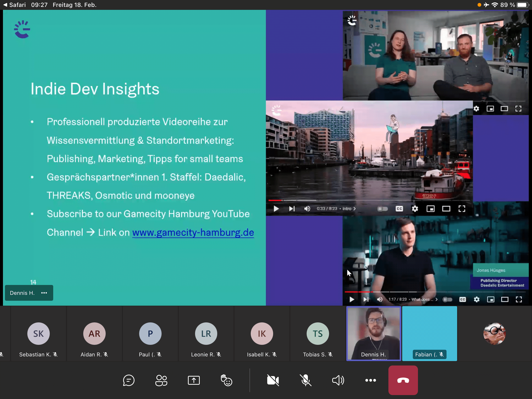
Task: Open the www.gamecity-hamburg.de link
Action: click(193, 232)
